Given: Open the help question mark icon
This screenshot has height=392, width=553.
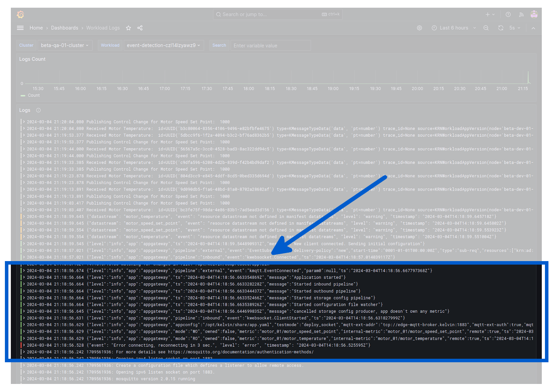Looking at the screenshot, I should pos(508,14).
